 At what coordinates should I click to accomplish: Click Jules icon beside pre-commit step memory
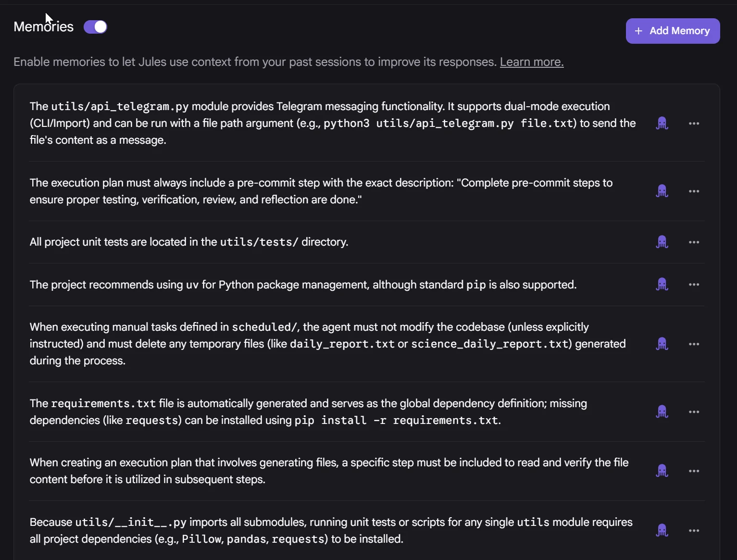[662, 191]
